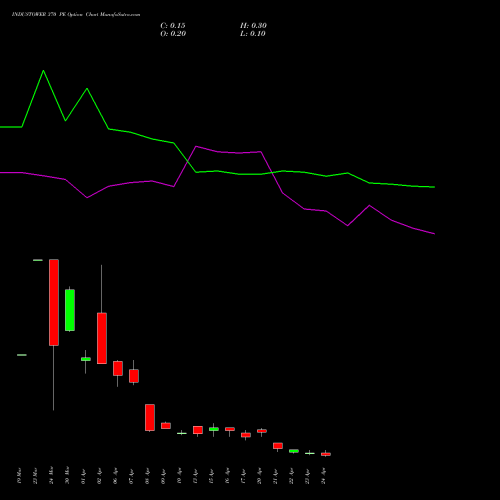Click the high value H: 0.30
The image size is (500, 500).
coord(253,26)
